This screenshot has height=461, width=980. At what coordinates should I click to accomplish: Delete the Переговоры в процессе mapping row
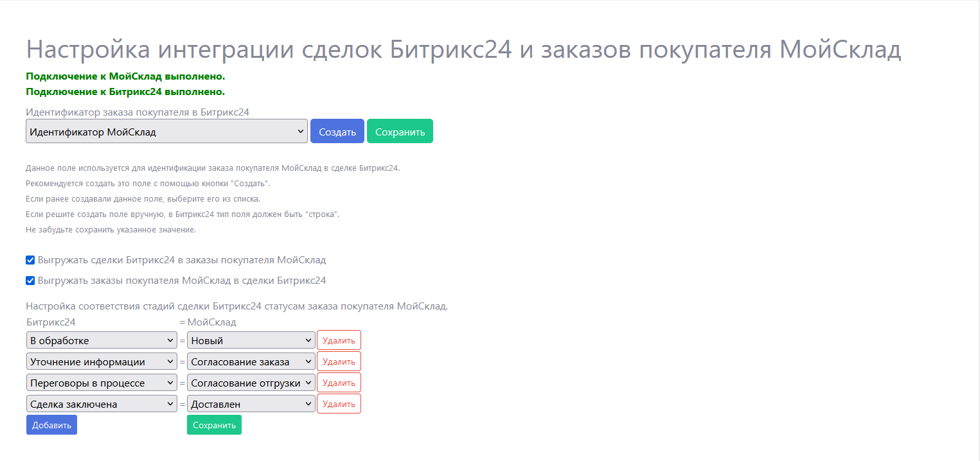tap(339, 383)
